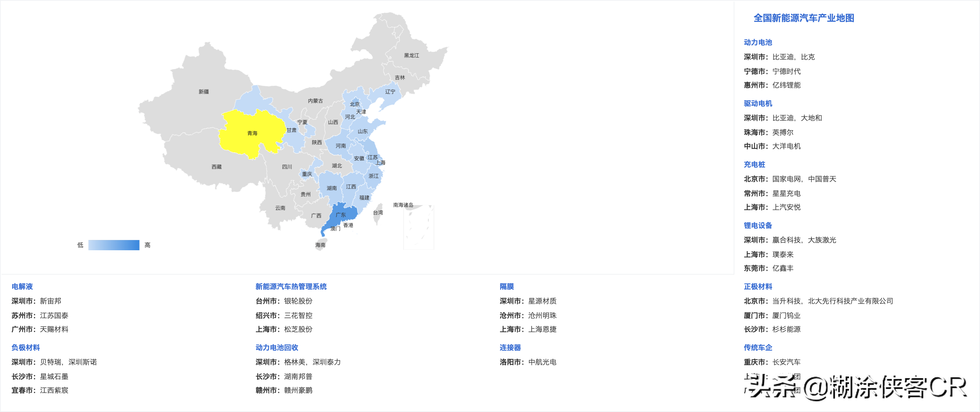The image size is (980, 412).
Task: Click the 东莞市: 亿鑫丰 entry
Action: 768,268
